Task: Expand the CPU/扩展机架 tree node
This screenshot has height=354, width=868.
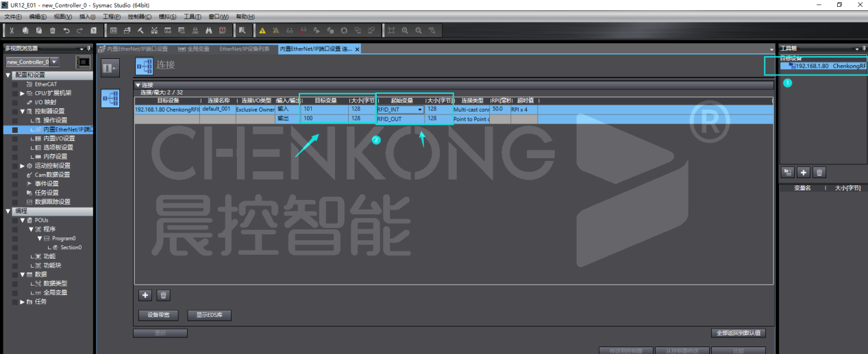Action: [22, 93]
